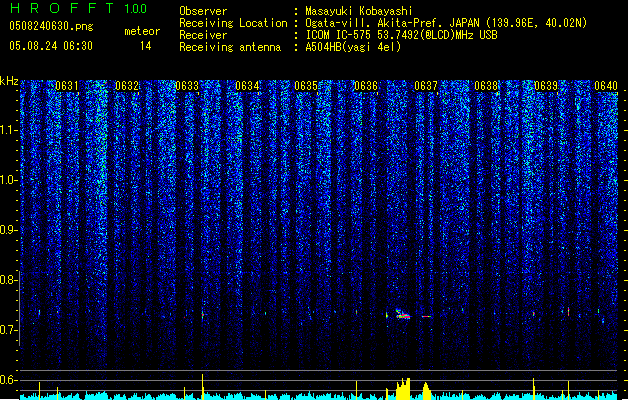
Task: Click the 0635 time marker
Action: point(306,86)
